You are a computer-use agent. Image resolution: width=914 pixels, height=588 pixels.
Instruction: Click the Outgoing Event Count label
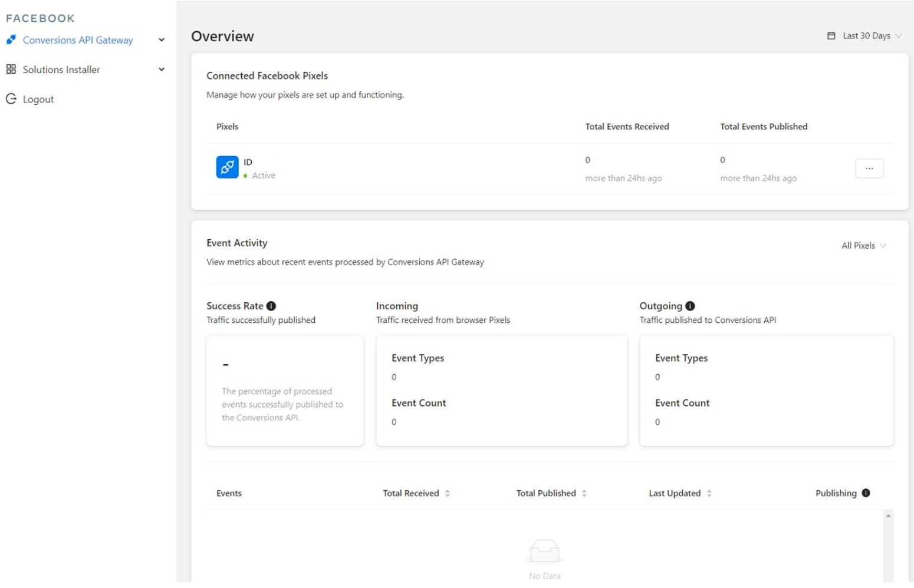682,403
